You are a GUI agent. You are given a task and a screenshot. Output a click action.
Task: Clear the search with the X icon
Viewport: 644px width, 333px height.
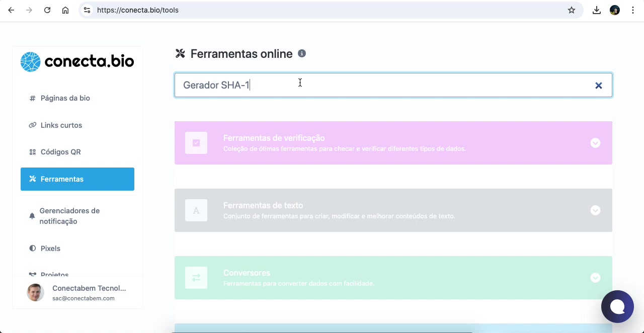point(598,86)
